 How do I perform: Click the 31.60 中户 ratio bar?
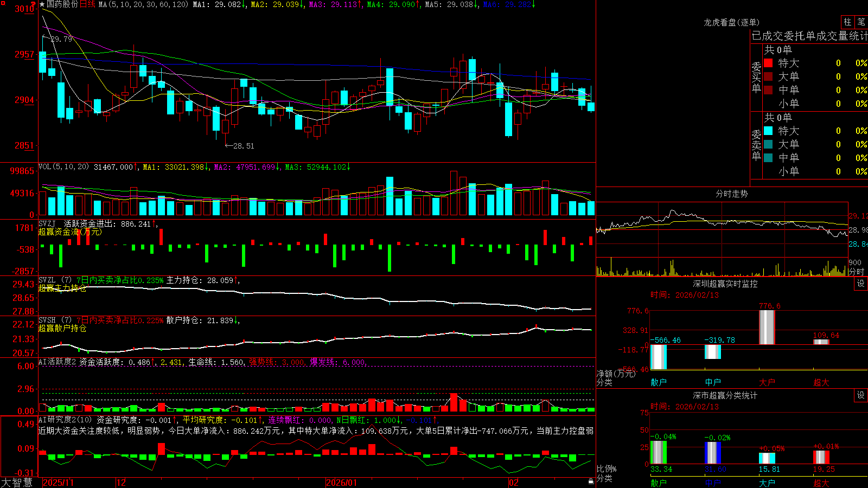tap(712, 453)
